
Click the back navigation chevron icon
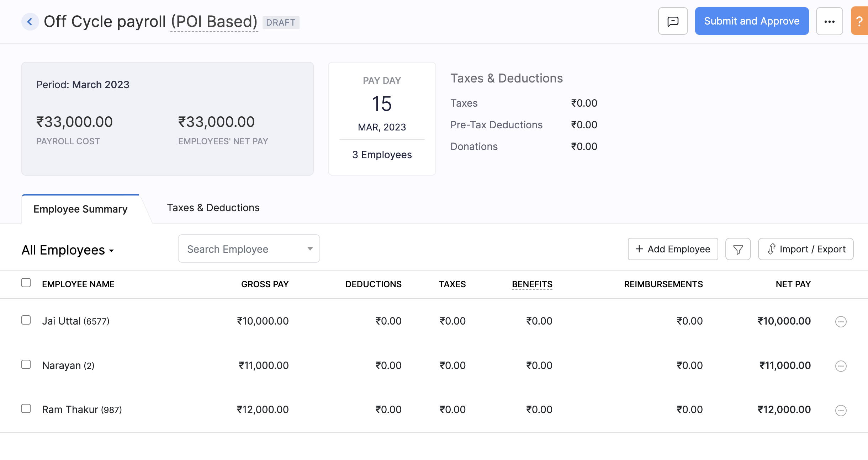[29, 22]
